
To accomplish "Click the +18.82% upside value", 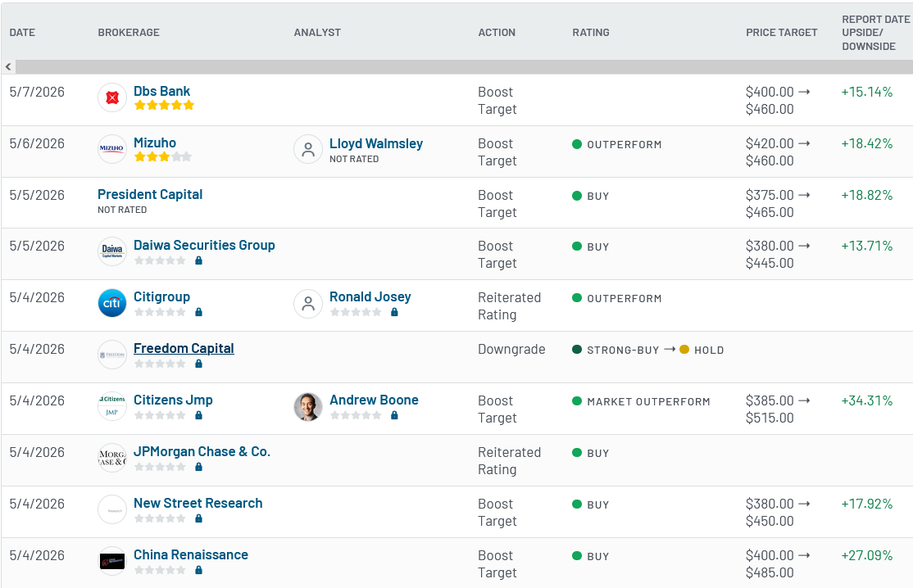I will pos(867,196).
